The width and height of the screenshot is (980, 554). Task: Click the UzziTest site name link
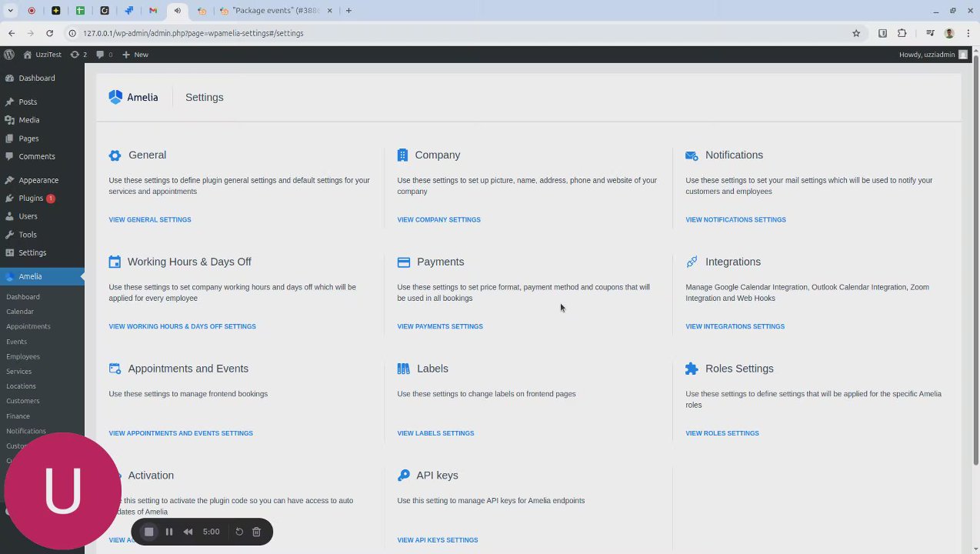[x=42, y=55]
